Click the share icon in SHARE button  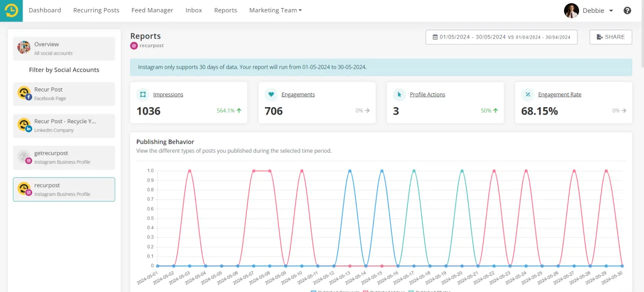[599, 37]
